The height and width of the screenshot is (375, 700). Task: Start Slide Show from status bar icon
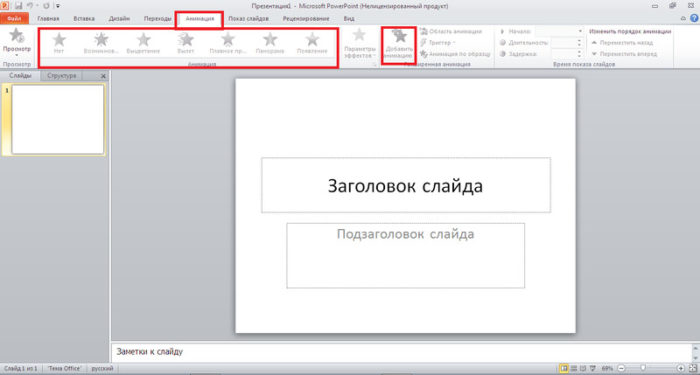tap(592, 369)
